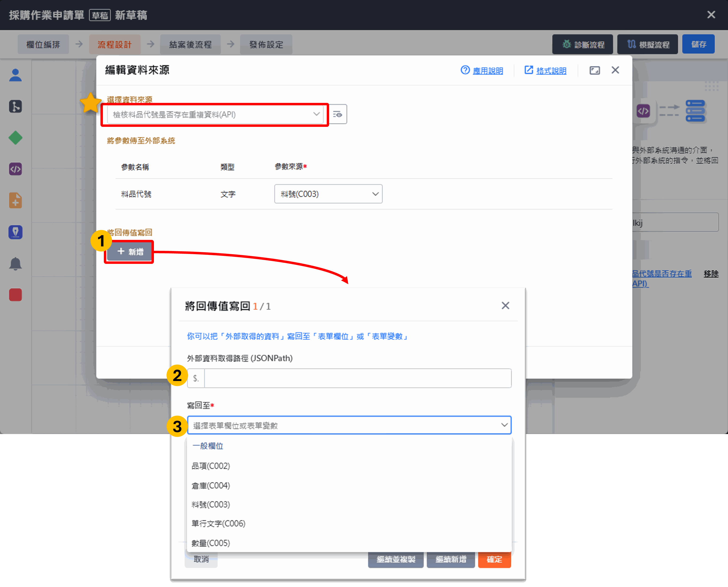The image size is (728, 587).
Task: Select the green diamond condition icon
Action: [x=15, y=138]
